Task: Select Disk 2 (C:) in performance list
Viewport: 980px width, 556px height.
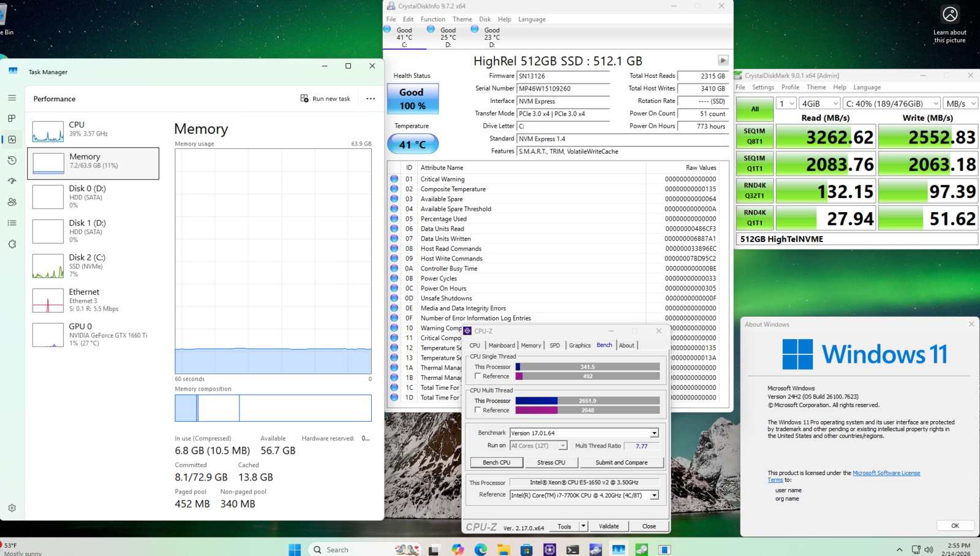Action: click(x=93, y=265)
